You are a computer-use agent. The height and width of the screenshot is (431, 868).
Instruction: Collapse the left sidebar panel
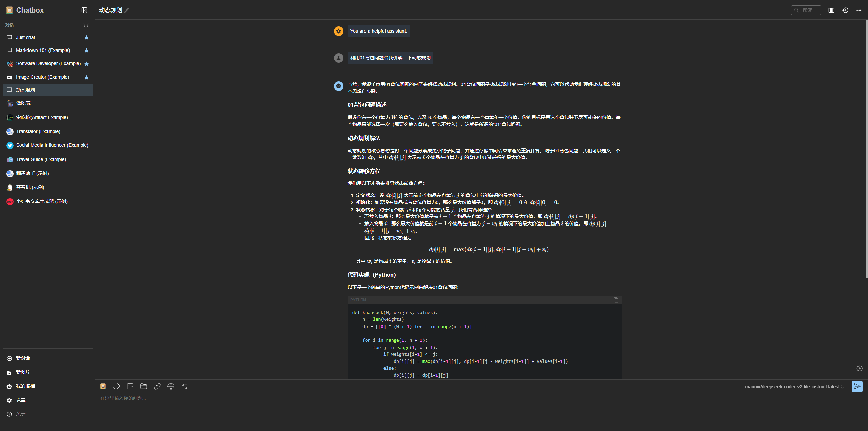pos(84,10)
